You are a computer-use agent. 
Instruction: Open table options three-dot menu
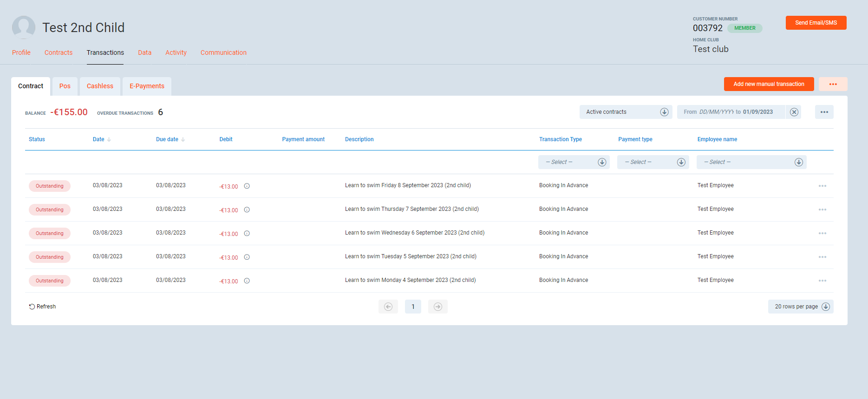[824, 112]
